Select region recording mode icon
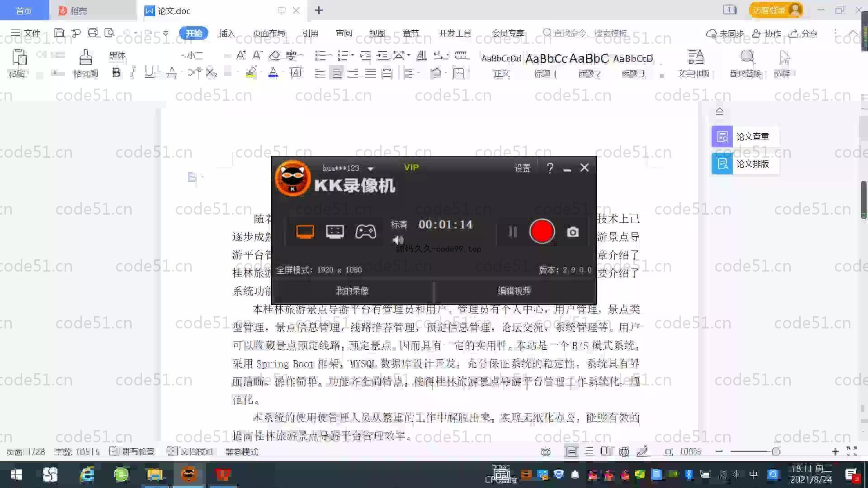Screen dimensions: 868x488 click(x=335, y=232)
